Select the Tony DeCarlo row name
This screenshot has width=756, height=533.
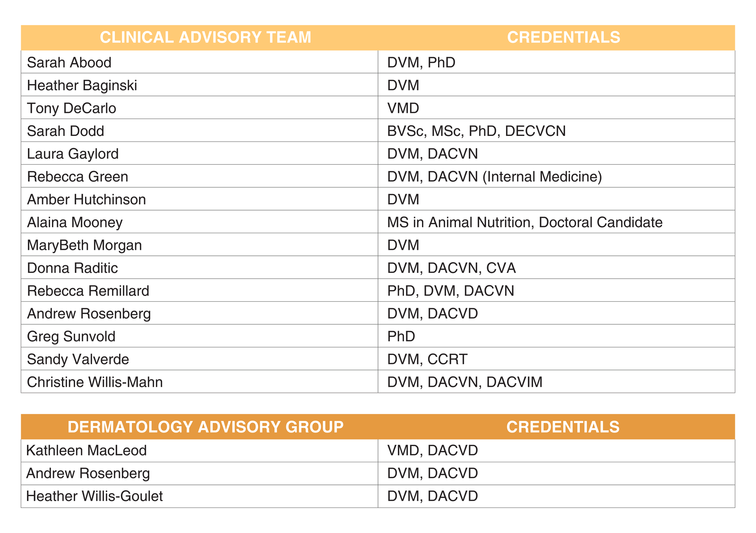(71, 109)
